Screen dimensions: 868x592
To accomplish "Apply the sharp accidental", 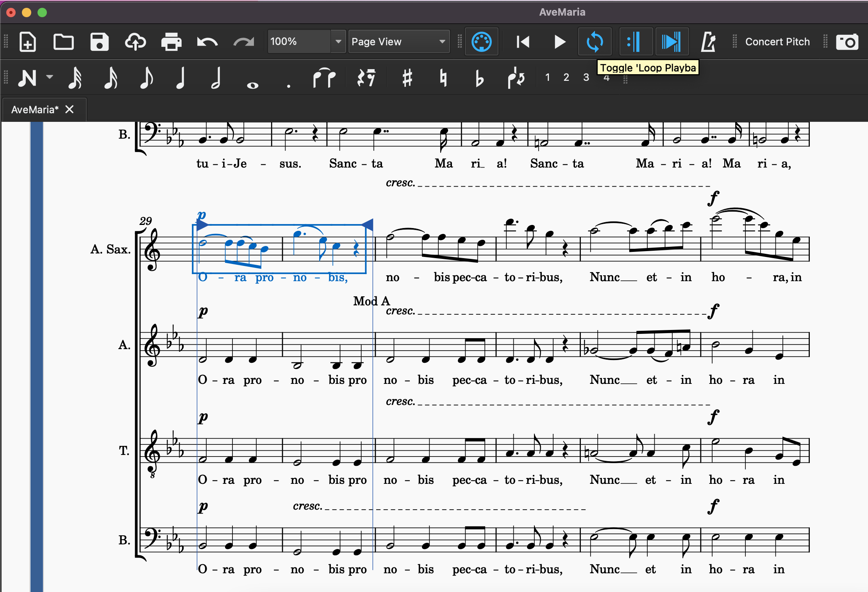I will click(407, 78).
